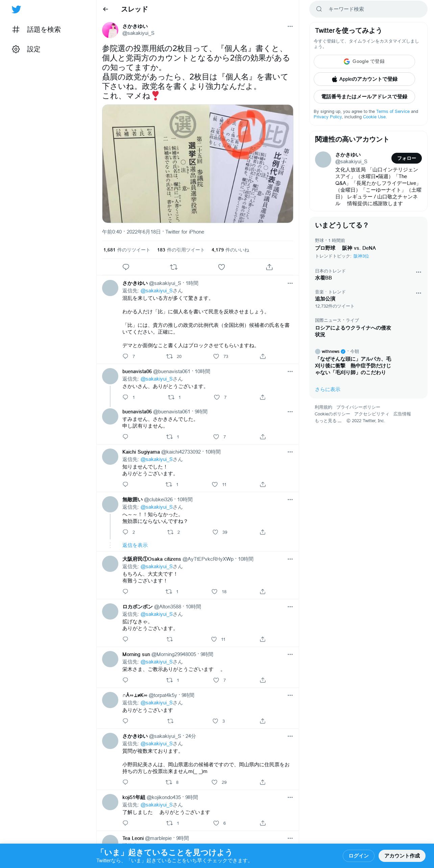Follow さかきゆい with フォロー button
The height and width of the screenshot is (868, 434).
406,158
